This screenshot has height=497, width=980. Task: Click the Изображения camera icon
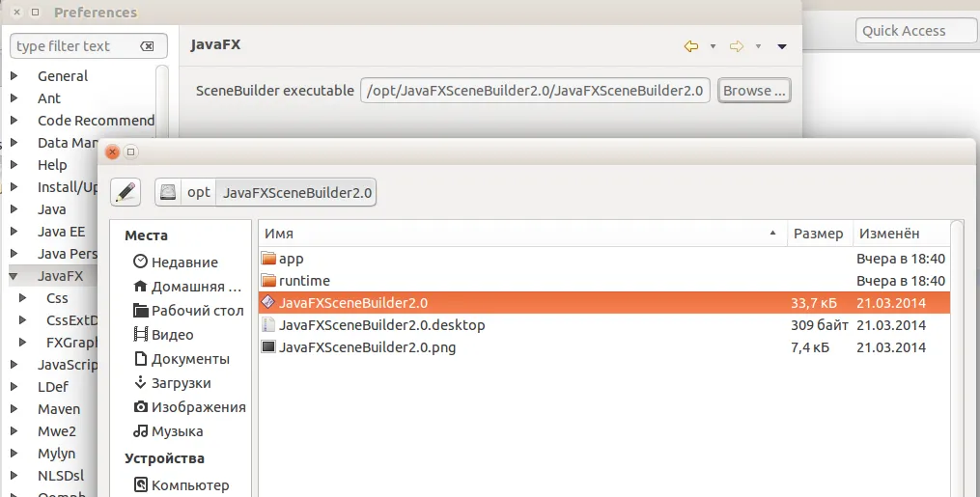141,406
